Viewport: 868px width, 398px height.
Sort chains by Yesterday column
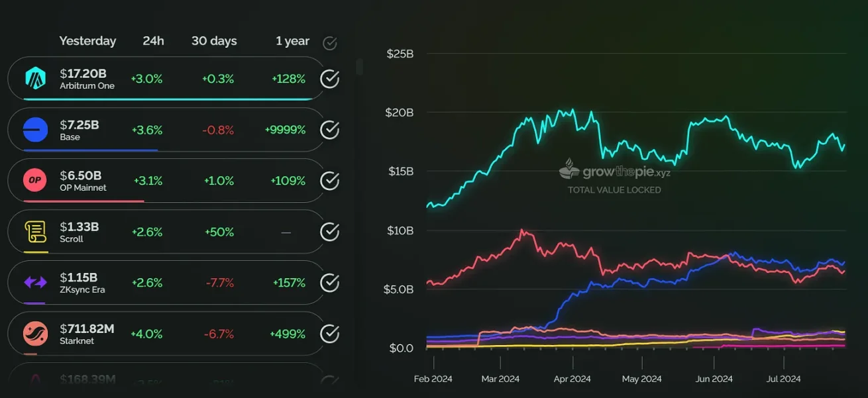pos(87,41)
